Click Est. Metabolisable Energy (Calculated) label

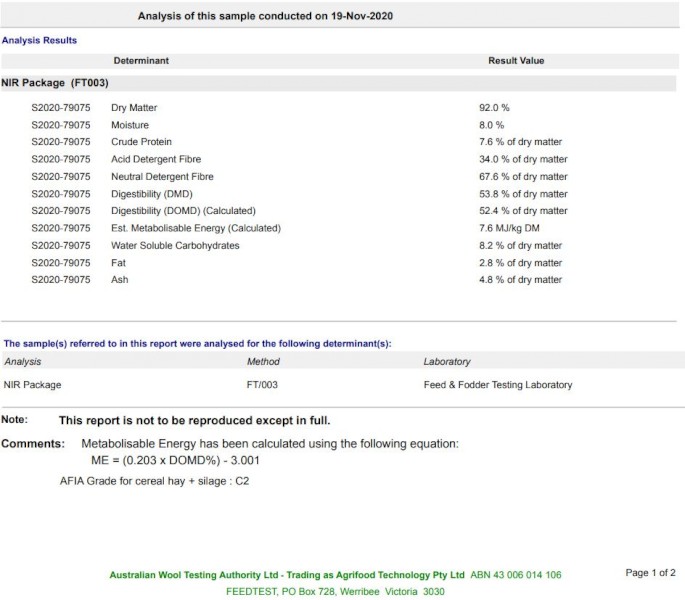pyautogui.click(x=196, y=228)
